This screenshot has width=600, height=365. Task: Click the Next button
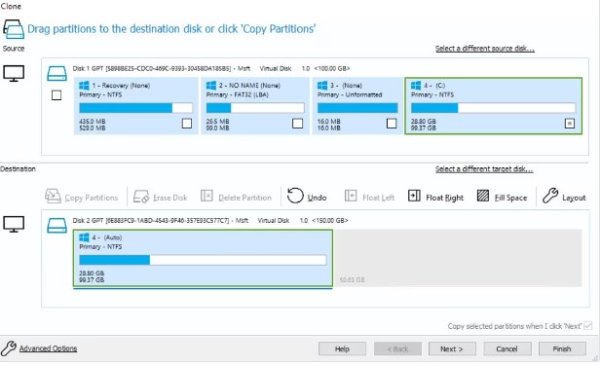(x=452, y=349)
